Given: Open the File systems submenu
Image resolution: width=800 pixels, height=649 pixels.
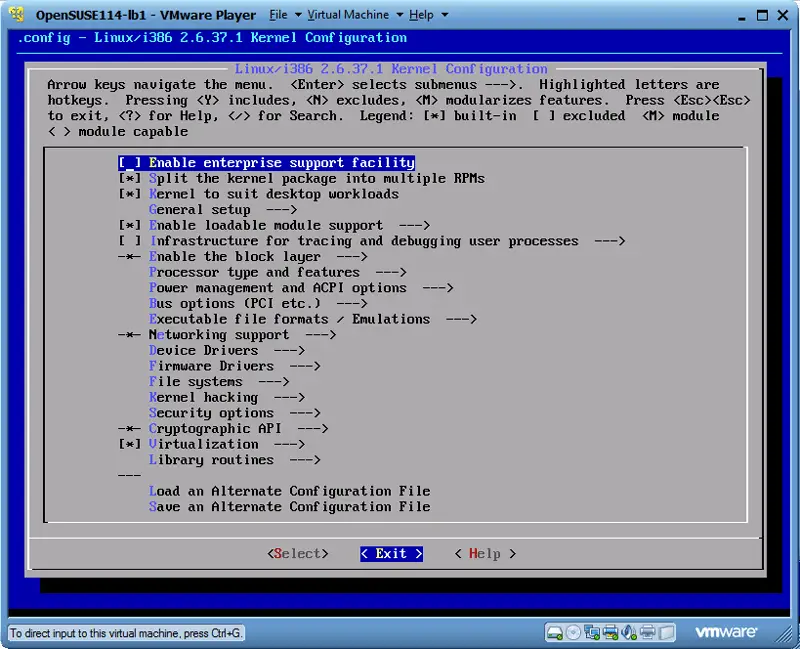Looking at the screenshot, I should (219, 382).
